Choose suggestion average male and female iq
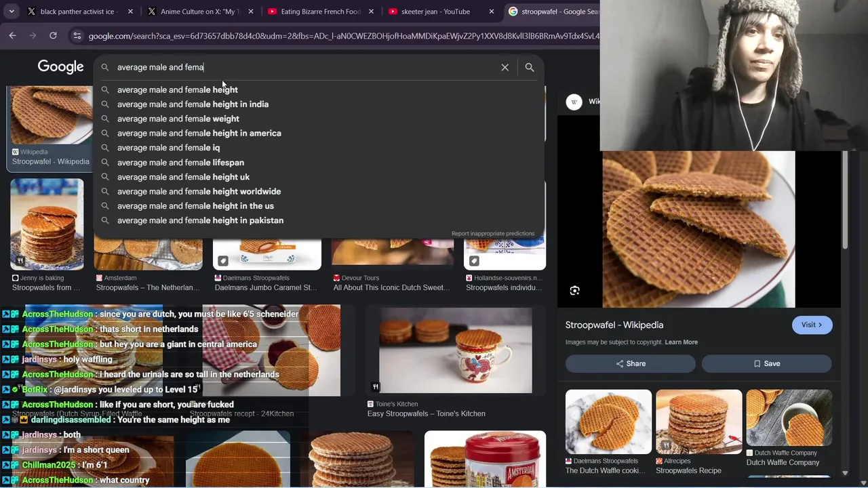This screenshot has height=488, width=868. pyautogui.click(x=319, y=148)
